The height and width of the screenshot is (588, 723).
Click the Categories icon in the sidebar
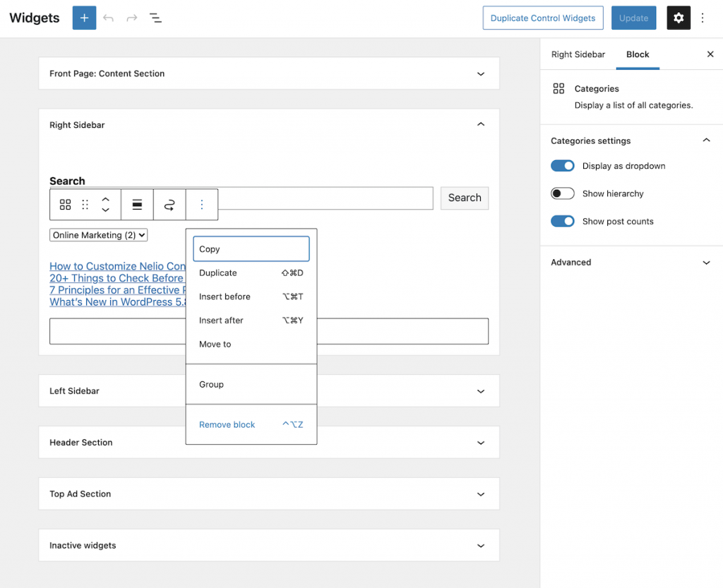coord(558,88)
